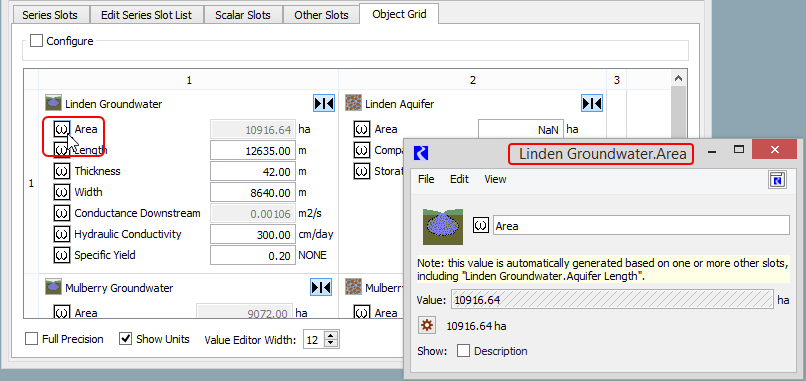Open the Edit menu in slot dialog
Screen dimensions: 806x381
click(459, 179)
